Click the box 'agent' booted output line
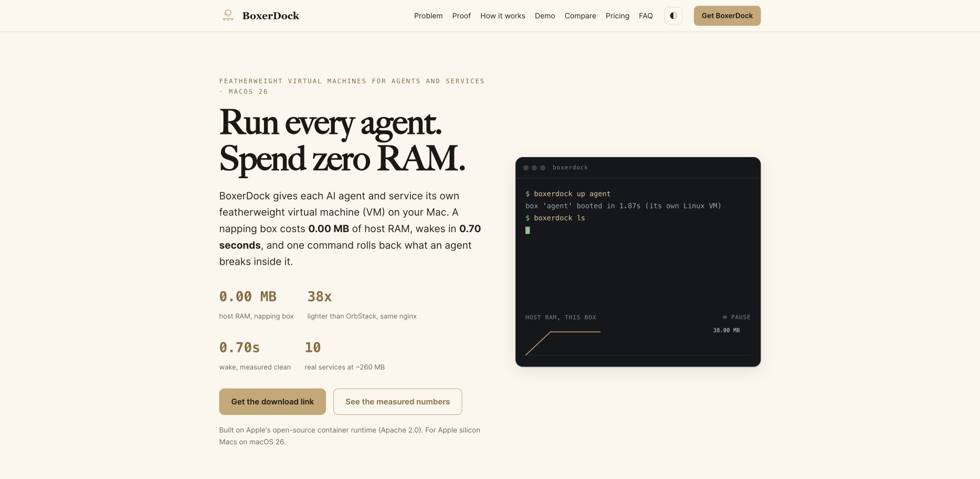 (x=623, y=206)
